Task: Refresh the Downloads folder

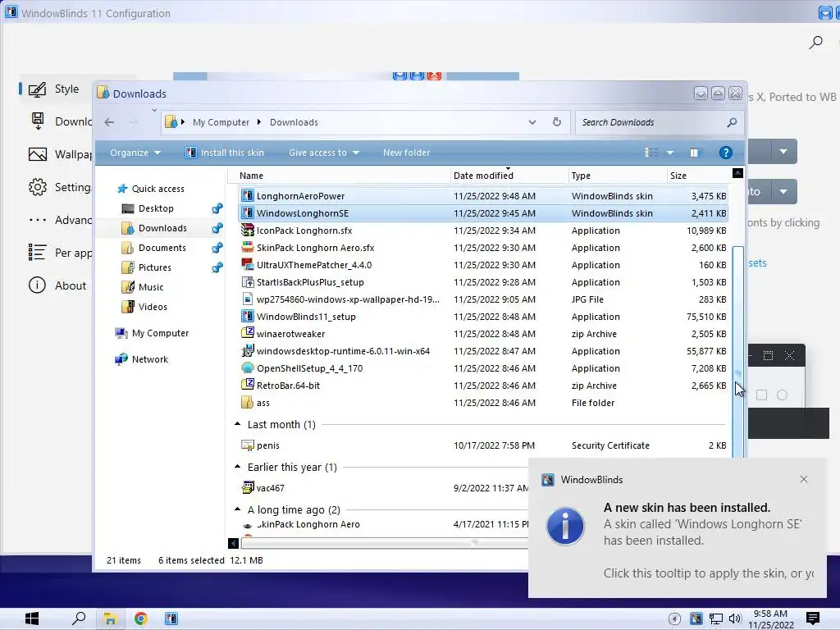Action: 557,122
